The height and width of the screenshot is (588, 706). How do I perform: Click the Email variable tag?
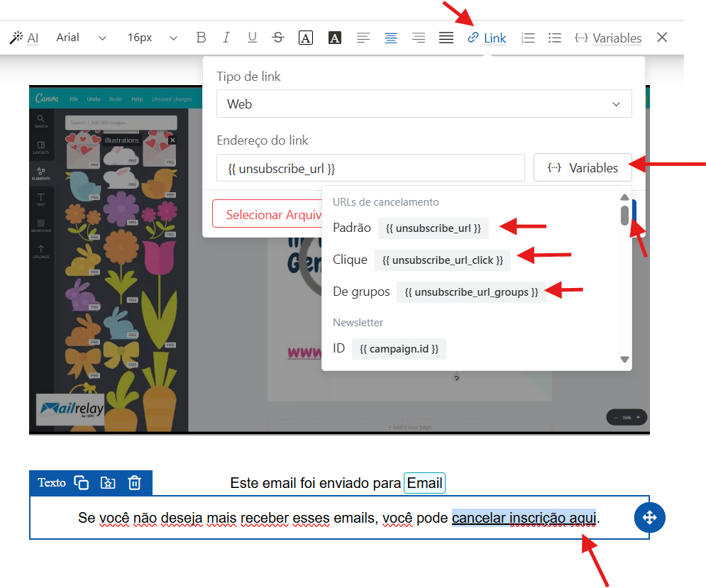[x=424, y=483]
